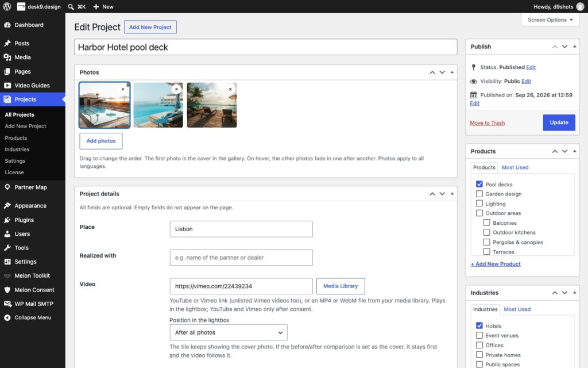Open the Industries submenu item
Viewport: 588px width, 368px height.
17,149
